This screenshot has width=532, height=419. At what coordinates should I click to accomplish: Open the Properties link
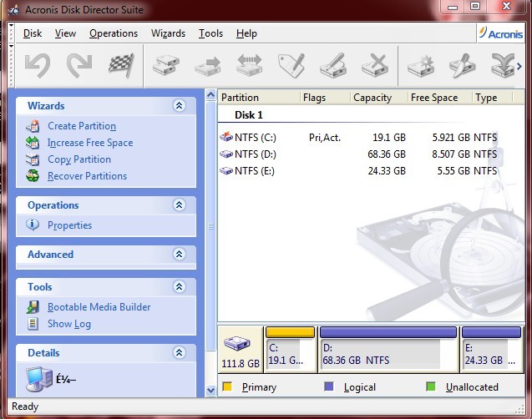tap(70, 225)
